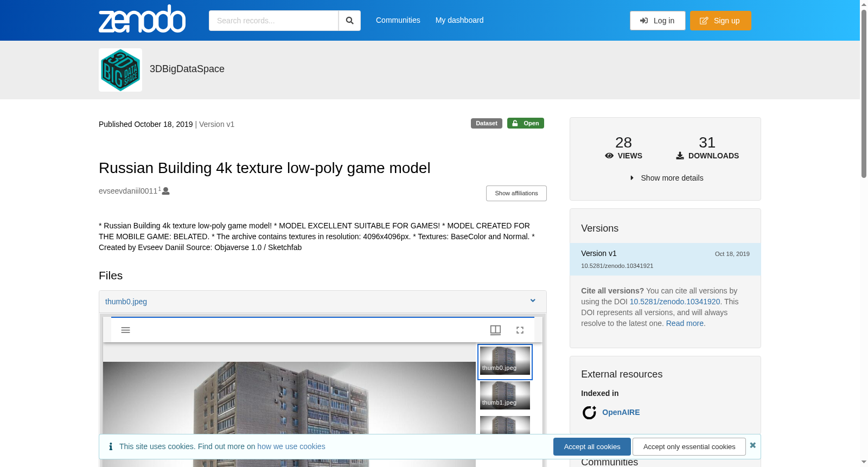The image size is (868, 467).
Task: Click the 28 views count
Action: 623,142
